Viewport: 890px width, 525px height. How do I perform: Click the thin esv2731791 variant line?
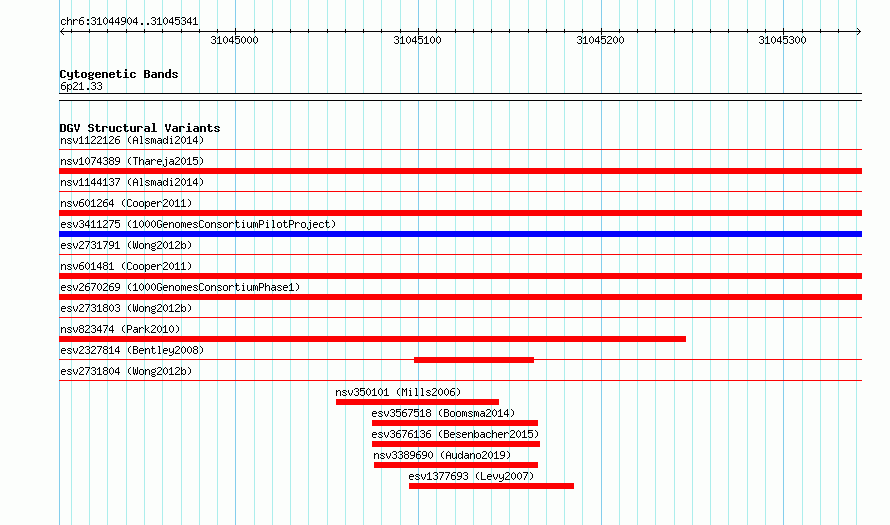click(460, 255)
